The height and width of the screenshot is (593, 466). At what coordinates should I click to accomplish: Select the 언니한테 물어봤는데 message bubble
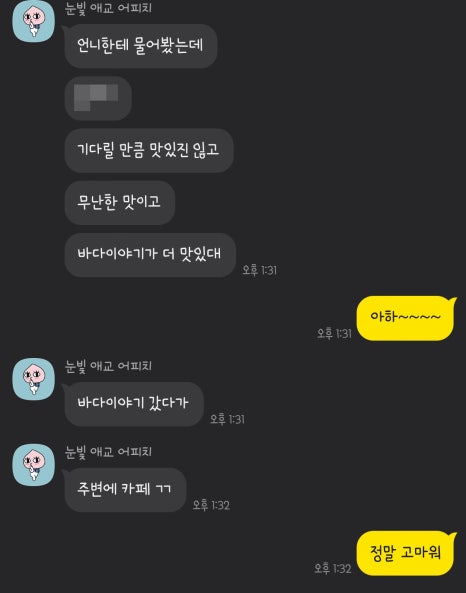point(141,46)
